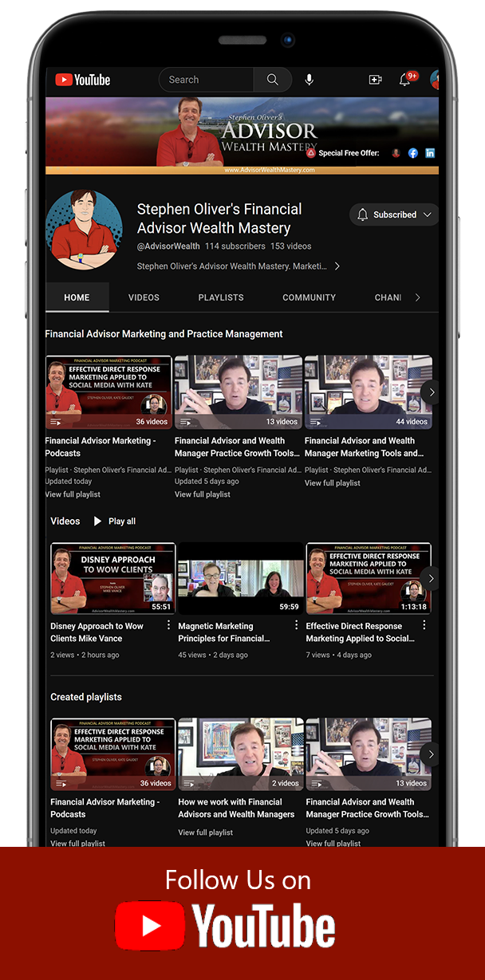Open options for Magnetic Marketing video
This screenshot has width=485, height=980.
click(296, 626)
